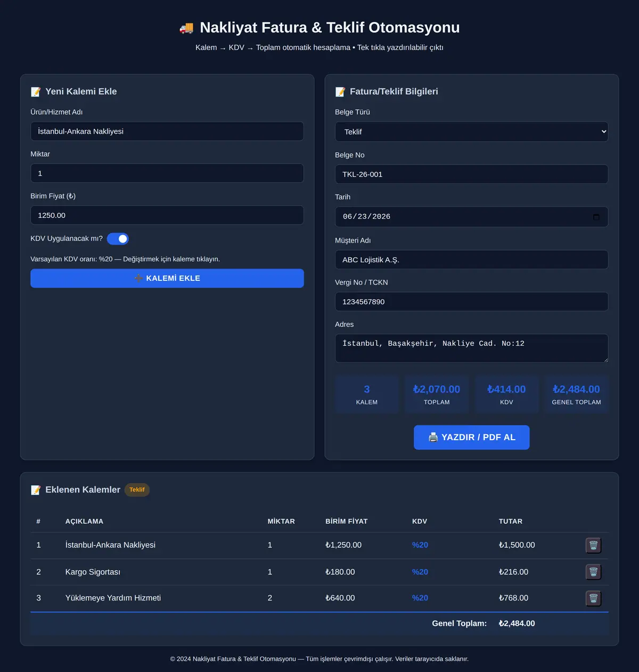Click the Genel Toplam label in table footer
The width and height of the screenshot is (639, 672).
coord(460,624)
